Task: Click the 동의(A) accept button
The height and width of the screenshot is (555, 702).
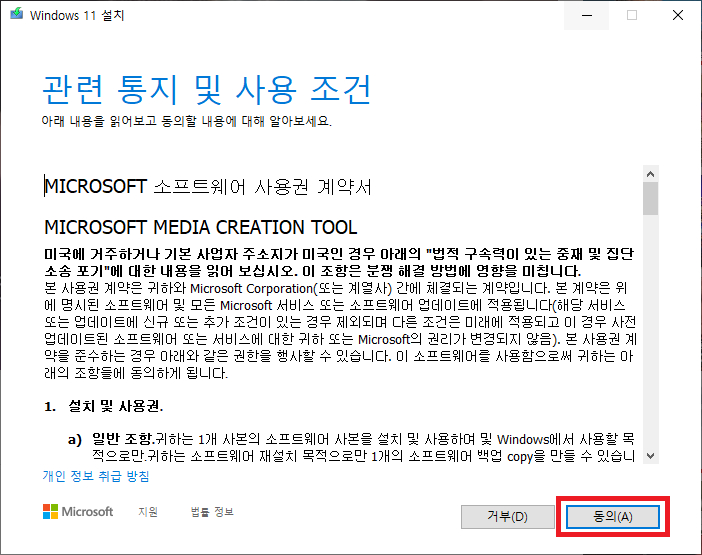Action: click(x=612, y=517)
